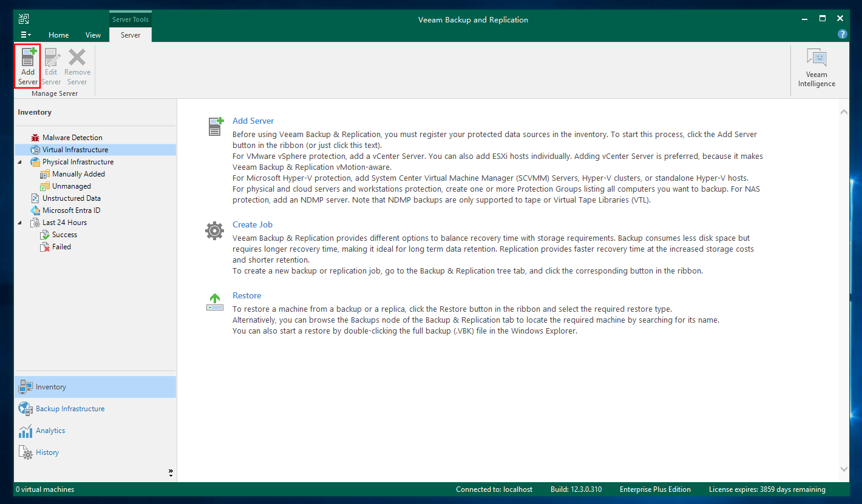Select the Server ribbon tab
Screen dimensions: 862x504
click(x=131, y=35)
